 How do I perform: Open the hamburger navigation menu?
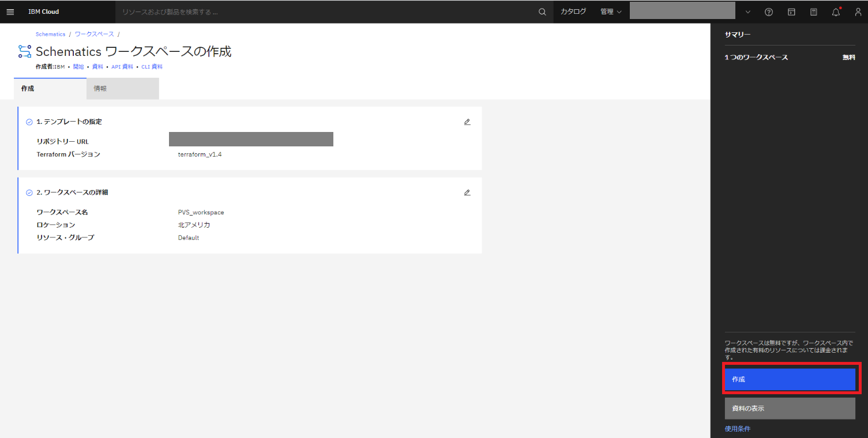10,12
